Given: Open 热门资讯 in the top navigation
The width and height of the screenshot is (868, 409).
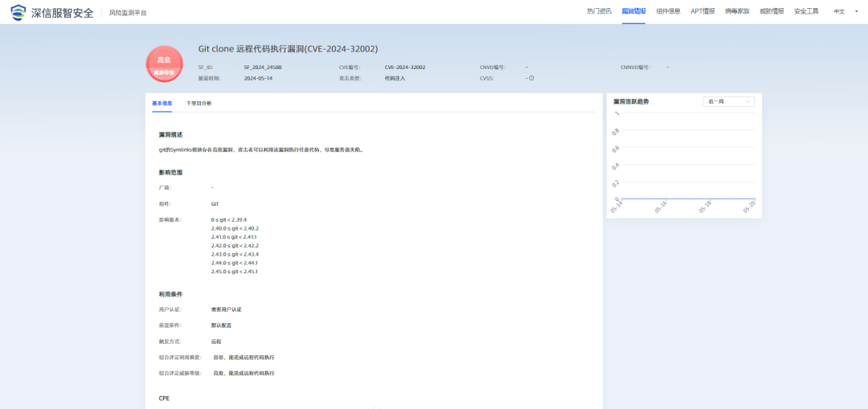Looking at the screenshot, I should (x=599, y=11).
